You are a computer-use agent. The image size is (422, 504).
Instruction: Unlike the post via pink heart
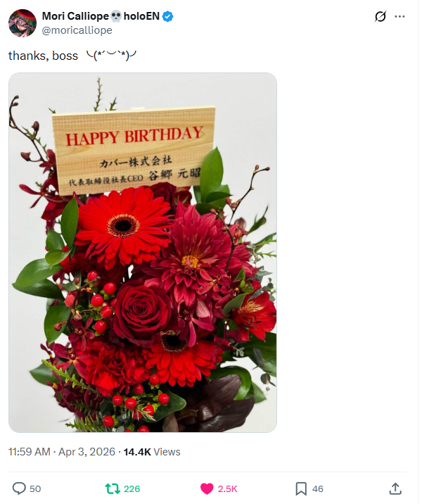click(x=207, y=489)
